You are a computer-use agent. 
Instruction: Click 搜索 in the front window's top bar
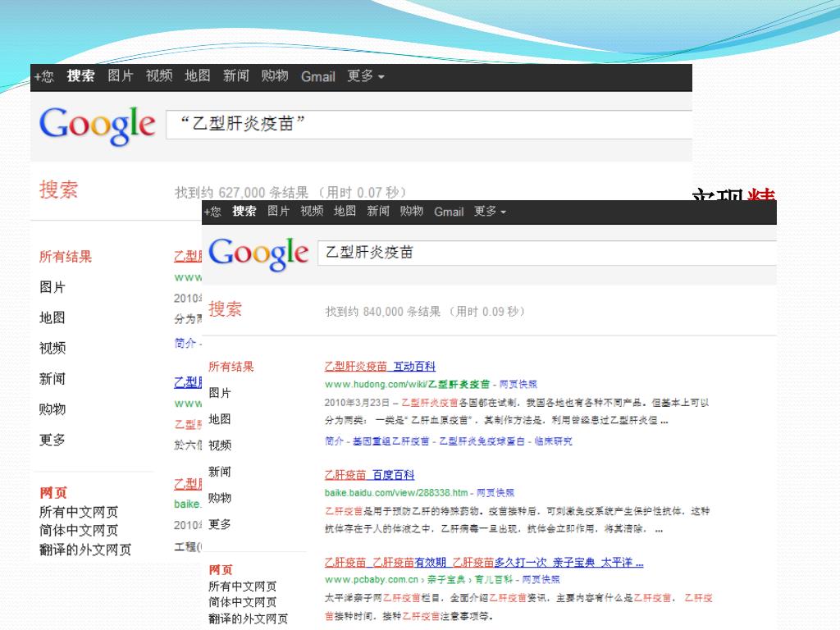pyautogui.click(x=244, y=212)
